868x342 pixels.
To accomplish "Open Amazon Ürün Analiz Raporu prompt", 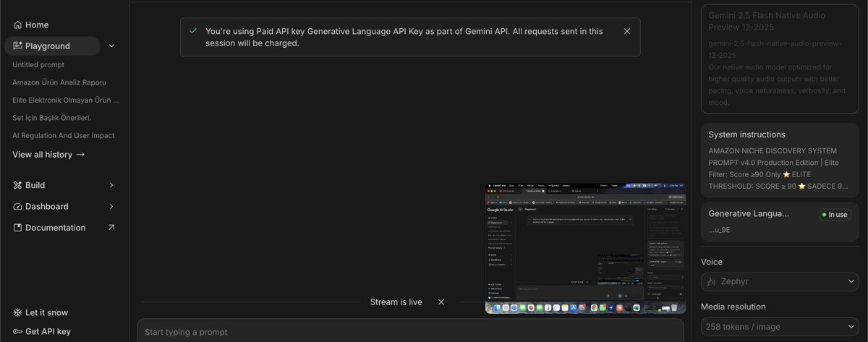I will coord(59,82).
